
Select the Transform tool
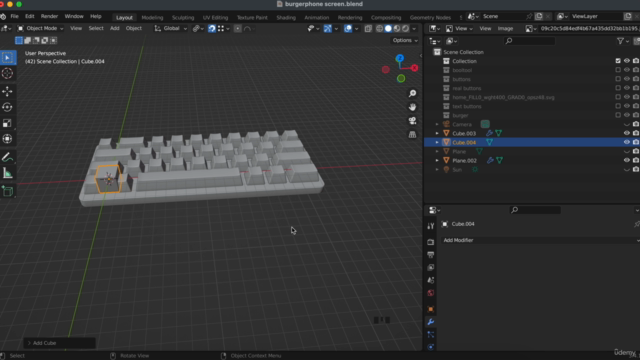(7, 139)
